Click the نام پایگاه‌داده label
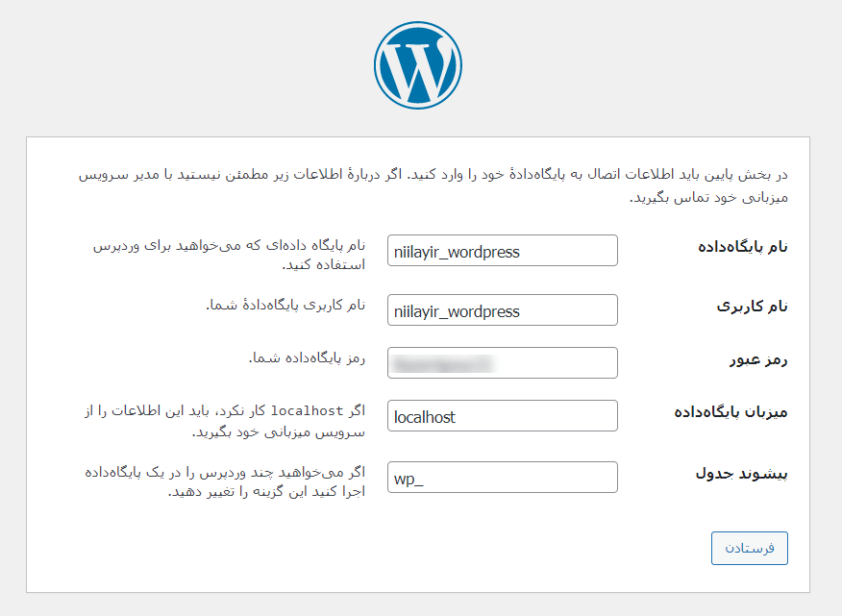Viewport: 842px width, 616px height. pos(743,247)
